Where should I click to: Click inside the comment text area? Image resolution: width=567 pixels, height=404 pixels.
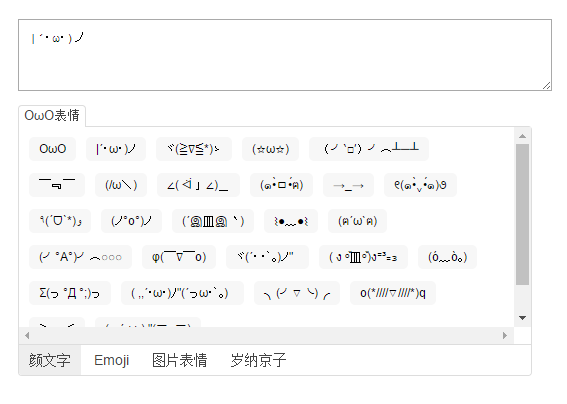click(285, 55)
